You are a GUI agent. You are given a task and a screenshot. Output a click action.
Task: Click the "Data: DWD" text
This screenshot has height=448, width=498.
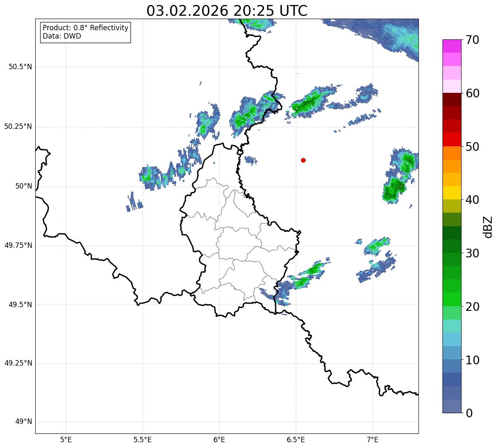(x=62, y=36)
